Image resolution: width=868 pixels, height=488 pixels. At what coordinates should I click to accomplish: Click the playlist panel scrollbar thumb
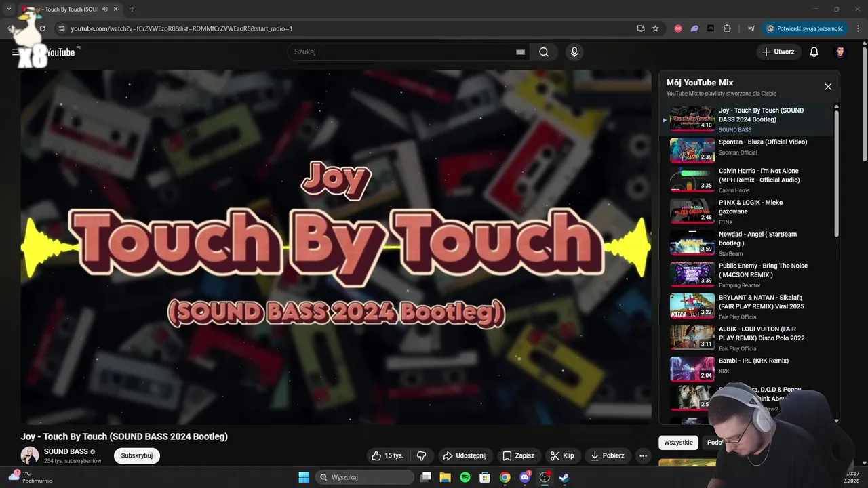point(836,173)
